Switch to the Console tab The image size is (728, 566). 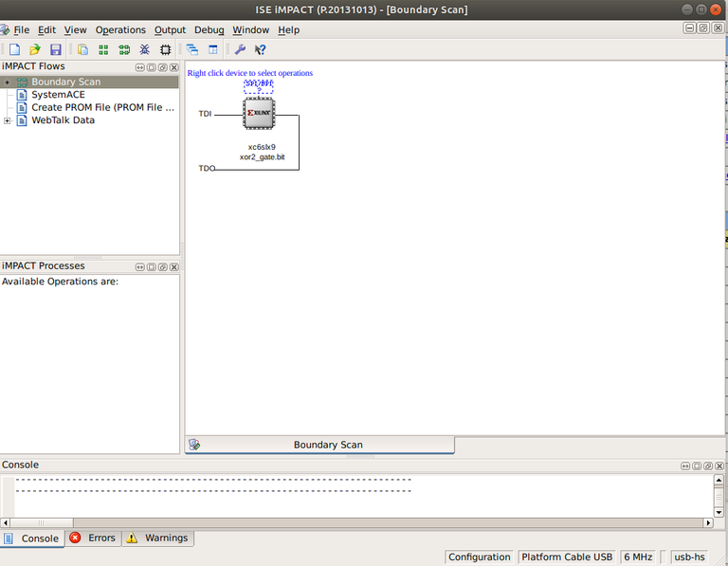32,539
